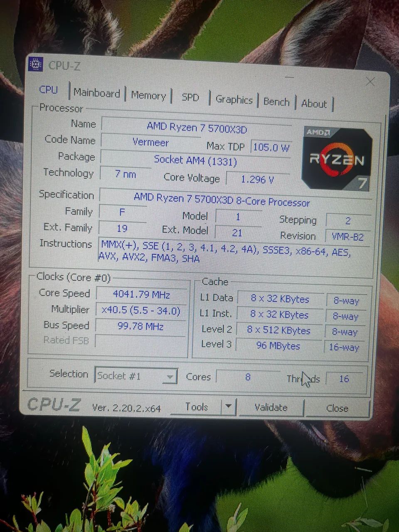Click the processor Name field
The width and height of the screenshot is (399, 532).
click(197, 128)
